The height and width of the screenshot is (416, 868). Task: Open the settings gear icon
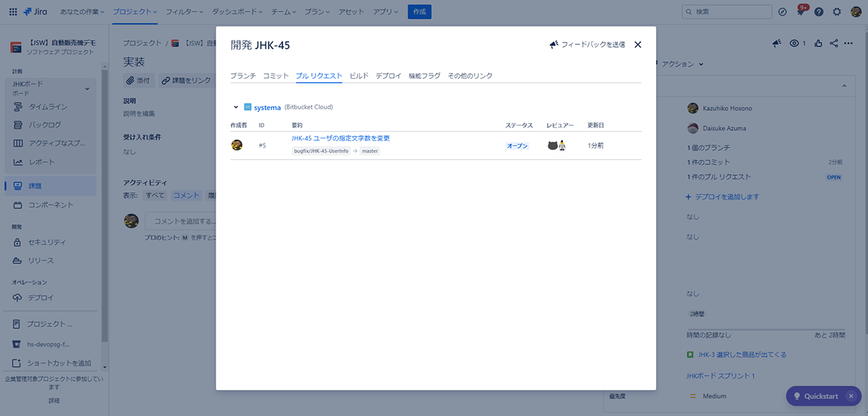[837, 12]
